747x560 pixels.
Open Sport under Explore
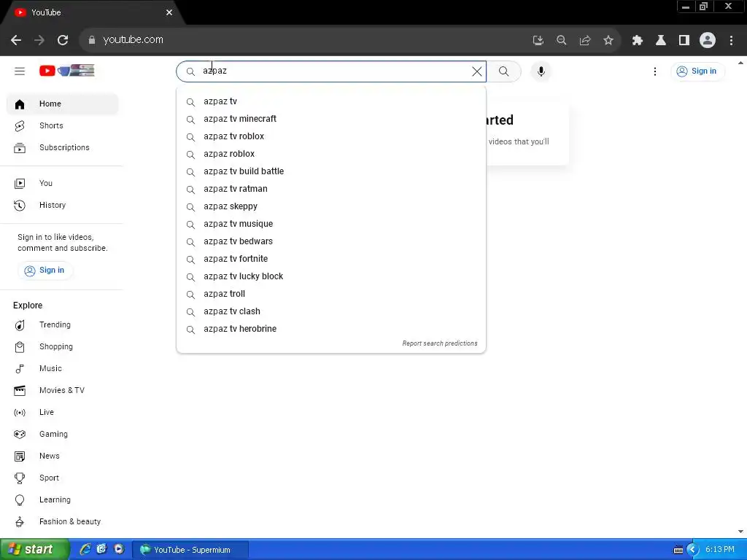(63, 478)
